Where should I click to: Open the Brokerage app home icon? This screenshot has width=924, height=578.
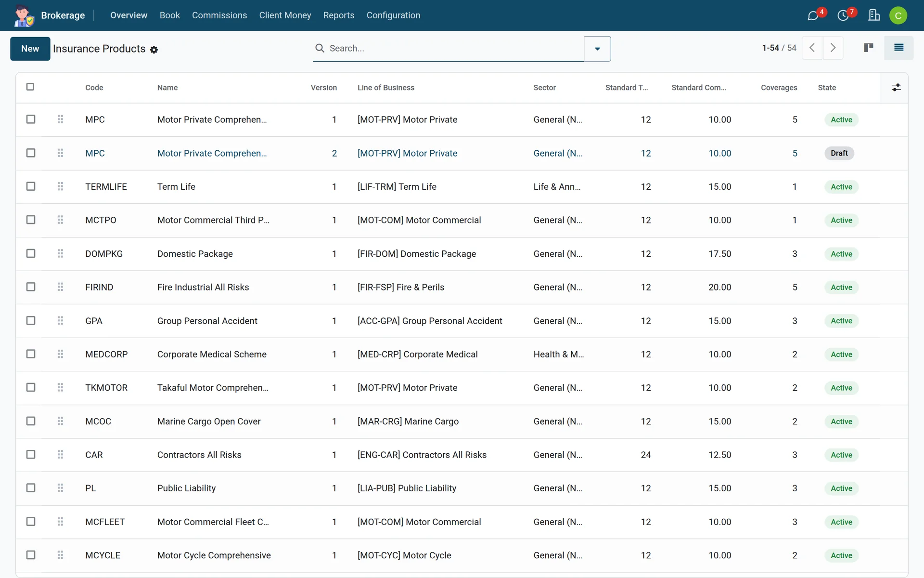tap(24, 15)
